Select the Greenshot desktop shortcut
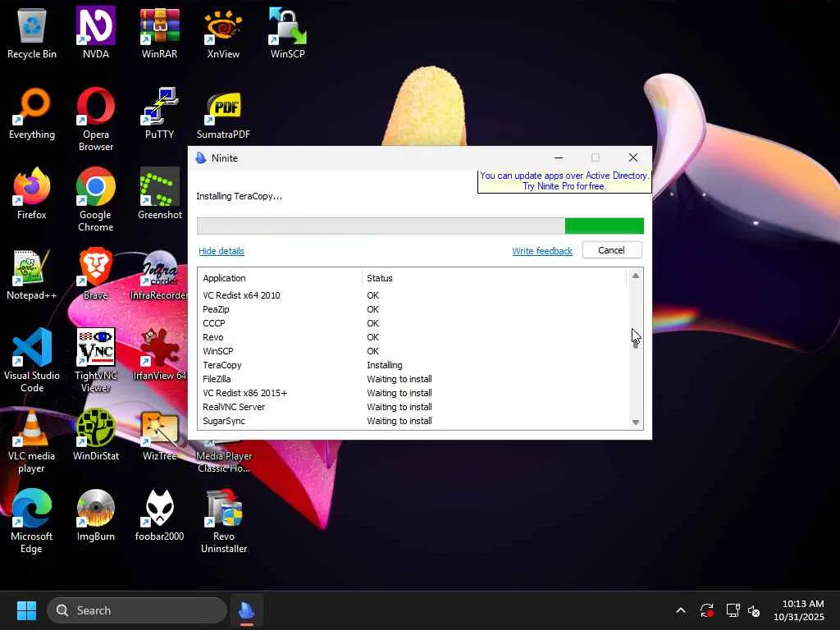Viewport: 840px width, 630px height. (x=159, y=194)
